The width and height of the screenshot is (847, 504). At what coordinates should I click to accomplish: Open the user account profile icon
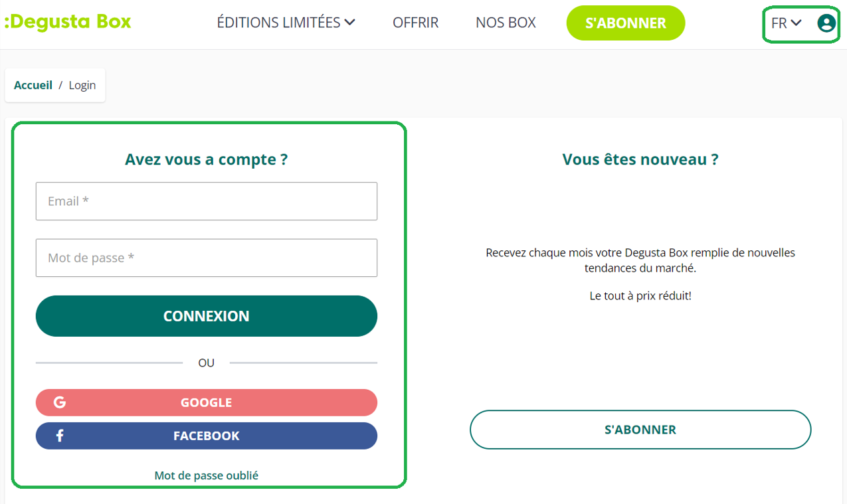point(826,23)
